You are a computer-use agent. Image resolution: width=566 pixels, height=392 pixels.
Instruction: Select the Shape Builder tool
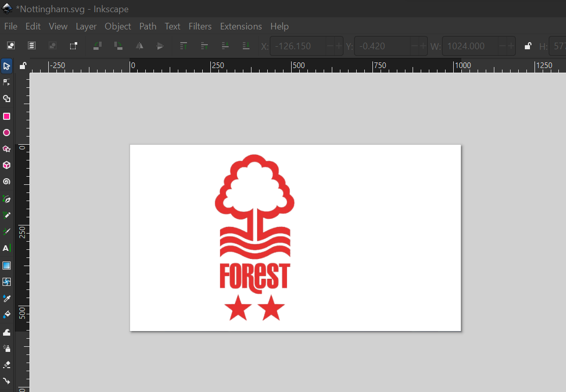coord(7,99)
